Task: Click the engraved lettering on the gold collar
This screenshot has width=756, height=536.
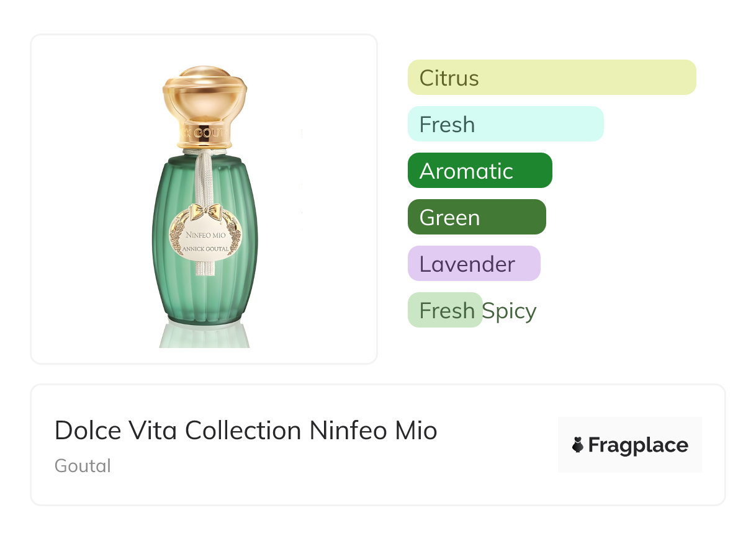Action: tap(205, 133)
